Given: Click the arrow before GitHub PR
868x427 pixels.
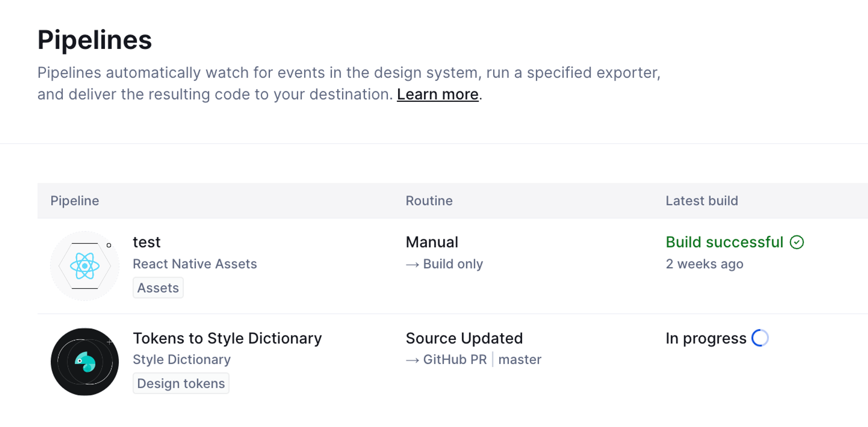Looking at the screenshot, I should pos(412,360).
